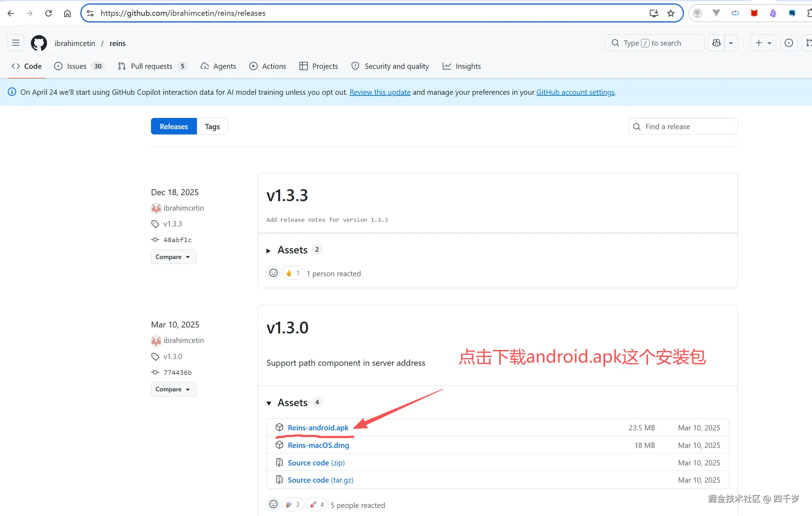Collapse the v1.3.0 Assets list
This screenshot has width=812, height=516.
pyautogui.click(x=292, y=403)
